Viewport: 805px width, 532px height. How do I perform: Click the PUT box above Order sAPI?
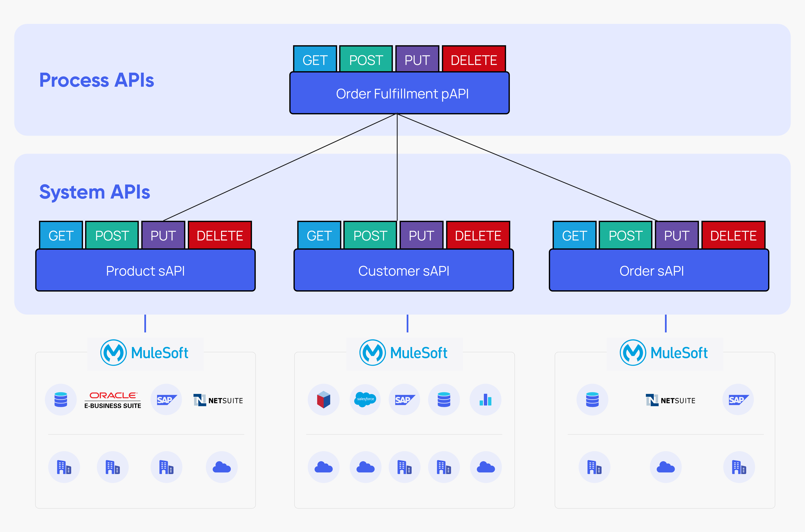click(x=677, y=235)
